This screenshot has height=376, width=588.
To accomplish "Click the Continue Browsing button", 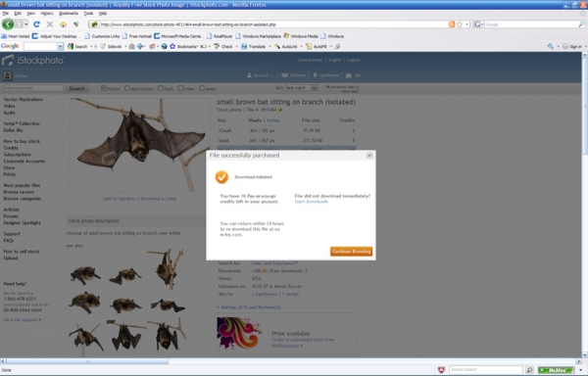I will point(352,252).
